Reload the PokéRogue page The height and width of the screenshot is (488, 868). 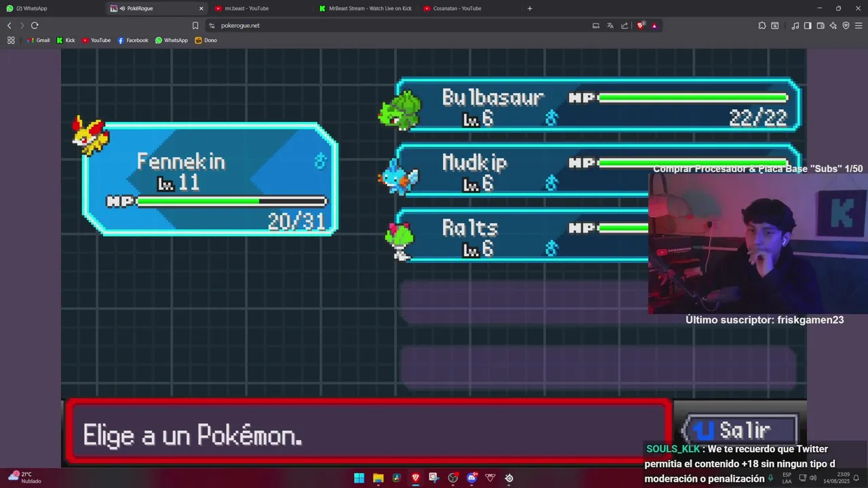(x=35, y=25)
